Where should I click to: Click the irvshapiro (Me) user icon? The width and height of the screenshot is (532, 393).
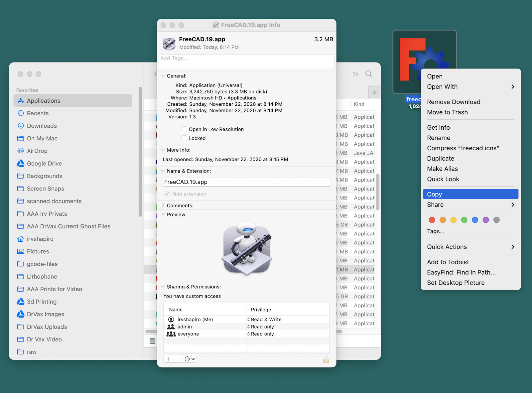pyautogui.click(x=171, y=319)
